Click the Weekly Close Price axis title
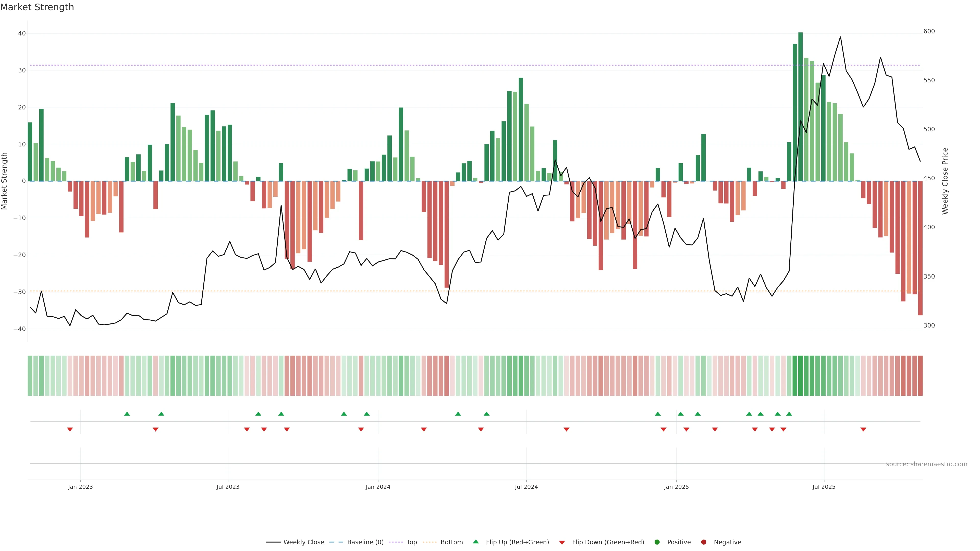Viewport: 980px width, 551px height. click(x=945, y=181)
